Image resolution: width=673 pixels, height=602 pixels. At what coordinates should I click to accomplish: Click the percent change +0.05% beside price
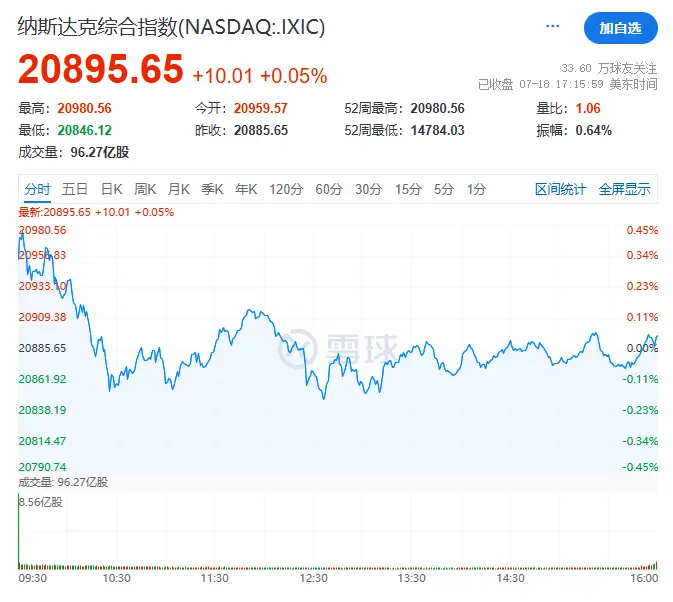294,76
